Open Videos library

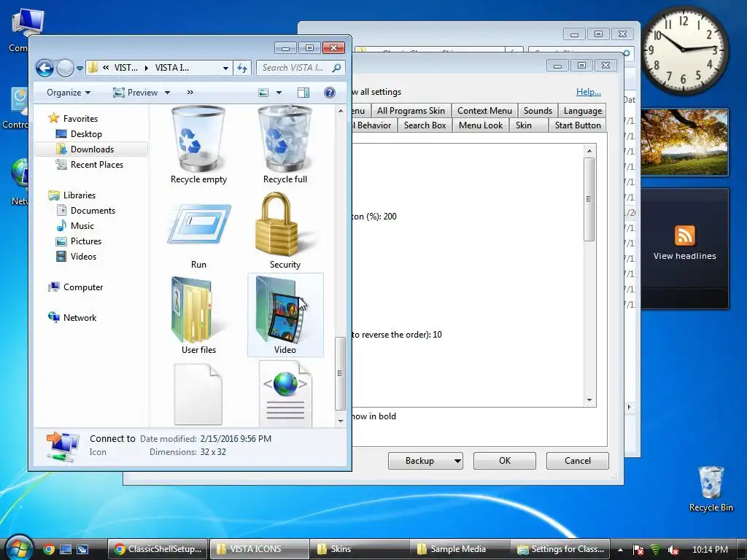(76, 256)
